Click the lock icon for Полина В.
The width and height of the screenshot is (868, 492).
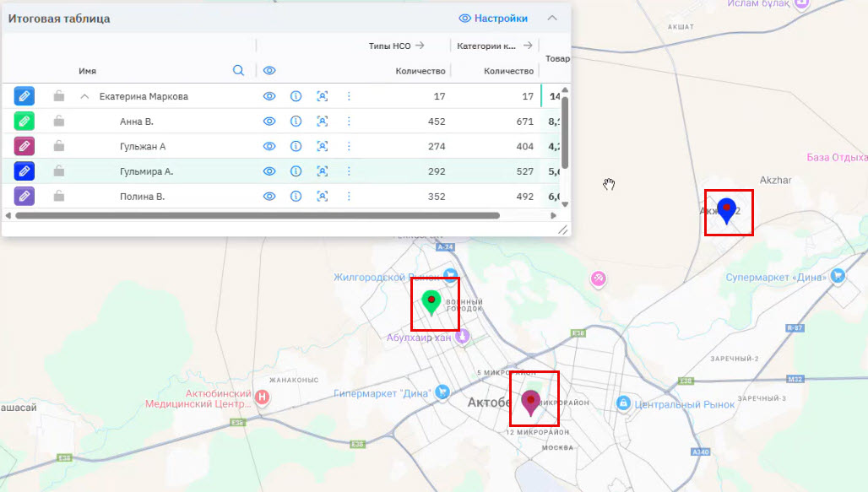click(x=58, y=197)
